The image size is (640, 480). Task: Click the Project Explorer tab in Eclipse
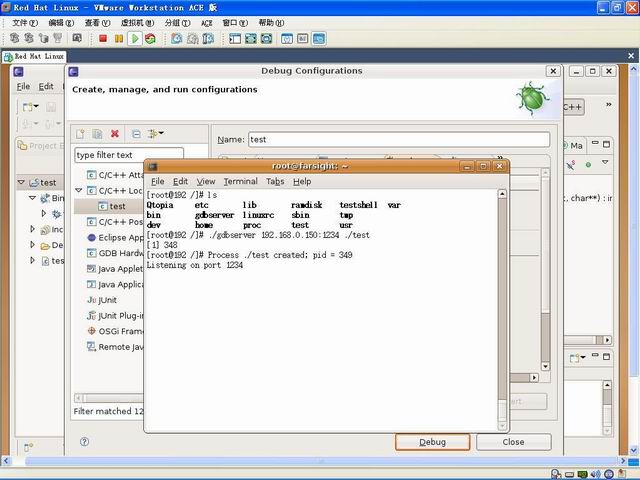(40, 146)
